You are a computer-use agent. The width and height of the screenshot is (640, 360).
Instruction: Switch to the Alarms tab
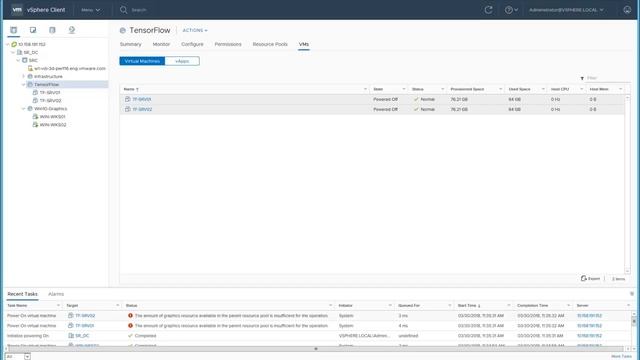point(56,294)
